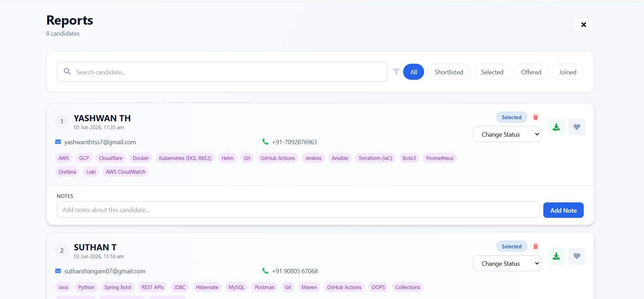Click the Add Note button
This screenshot has height=299, width=644.
(563, 210)
